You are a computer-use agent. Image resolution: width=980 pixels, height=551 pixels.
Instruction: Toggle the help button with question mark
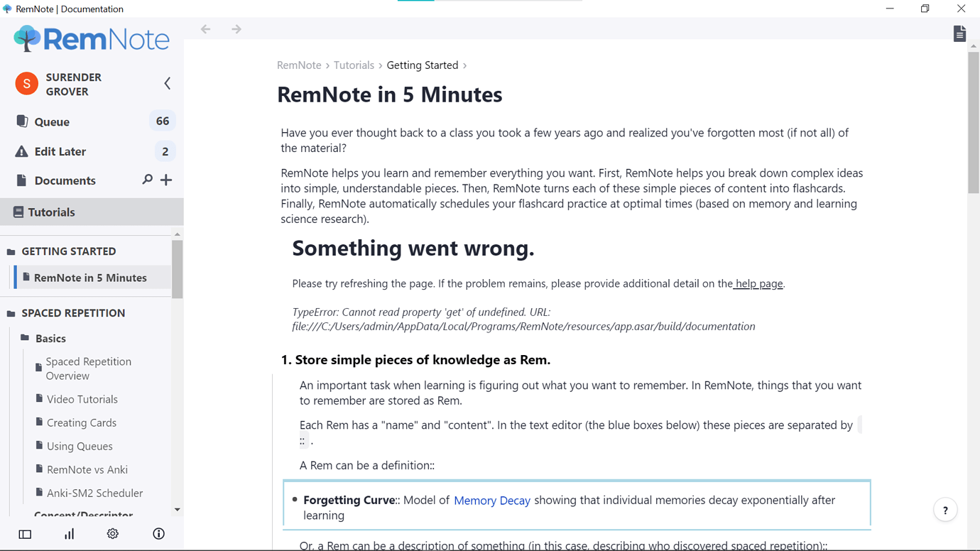(945, 510)
